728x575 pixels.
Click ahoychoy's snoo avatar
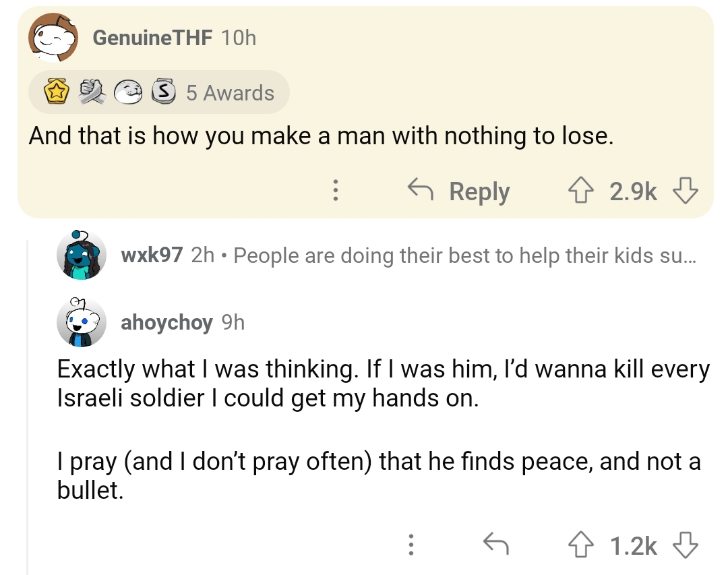(81, 322)
